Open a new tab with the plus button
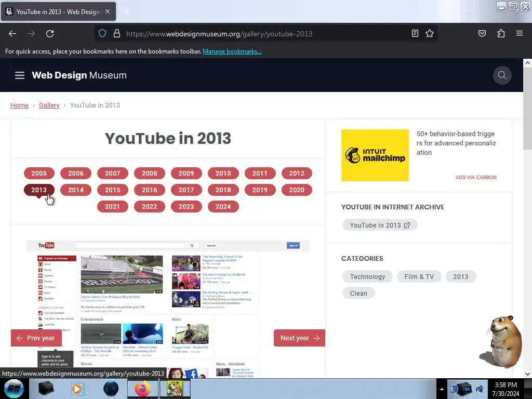The width and height of the screenshot is (532, 399). tap(127, 11)
